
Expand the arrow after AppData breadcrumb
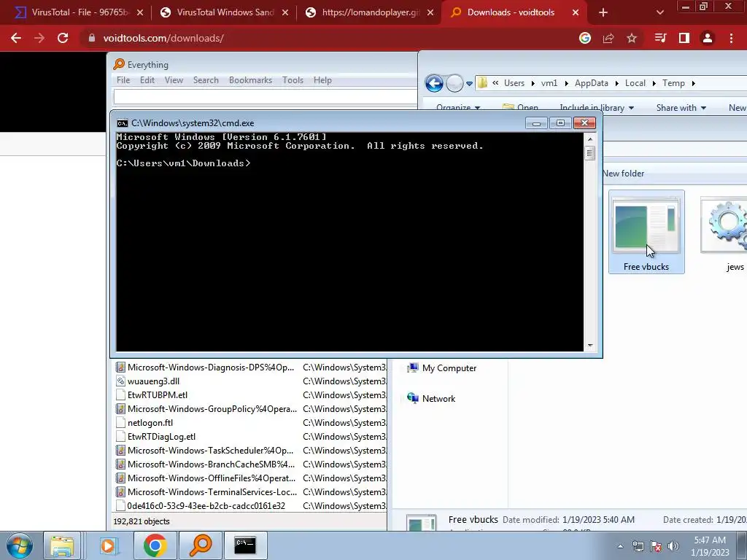tap(616, 83)
